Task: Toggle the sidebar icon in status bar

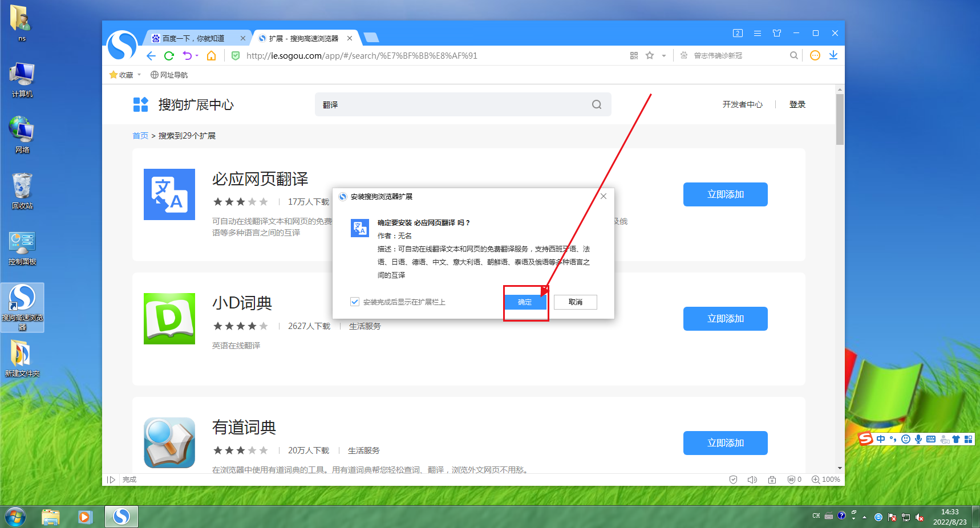Action: (x=111, y=480)
